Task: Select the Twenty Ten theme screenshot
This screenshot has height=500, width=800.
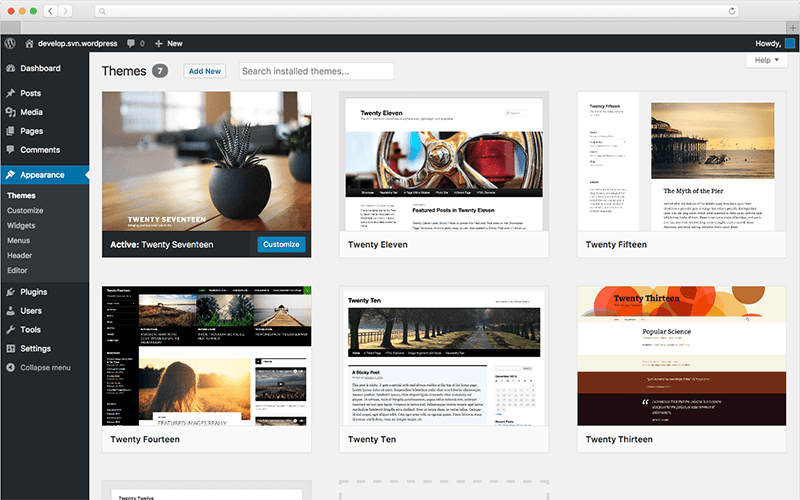Action: (x=444, y=356)
